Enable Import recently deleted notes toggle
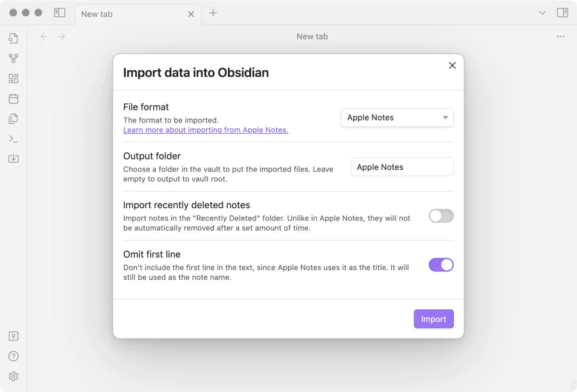Screen dimensions: 577x392 [x=441, y=216]
